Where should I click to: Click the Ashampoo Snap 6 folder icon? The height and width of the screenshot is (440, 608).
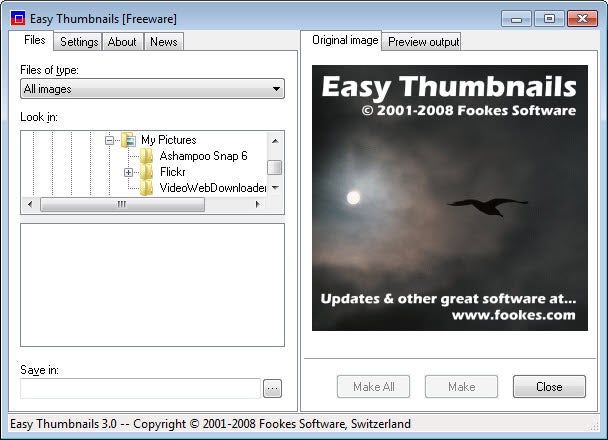[x=146, y=156]
